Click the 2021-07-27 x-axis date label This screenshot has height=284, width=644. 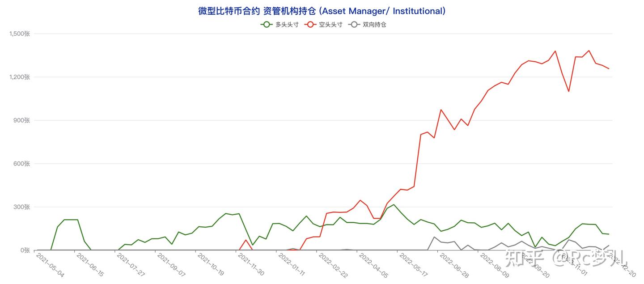coord(131,265)
